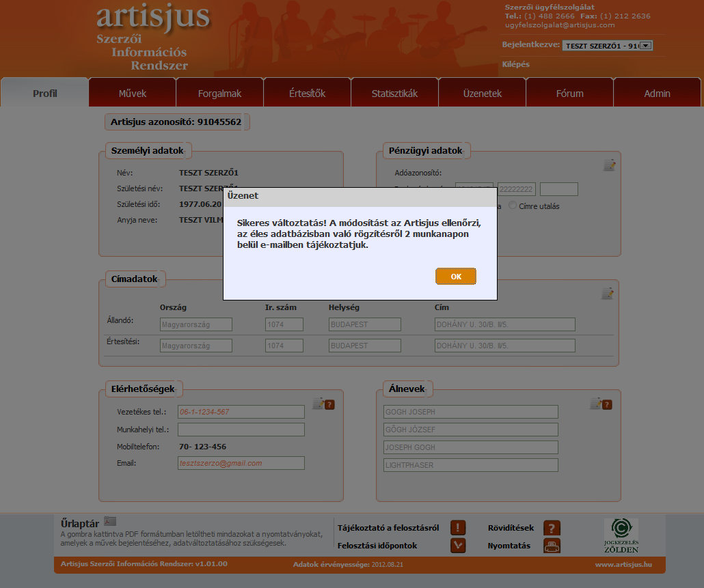The width and height of the screenshot is (704, 588).
Task: Confirm the message dialog with OK
Action: tap(456, 277)
